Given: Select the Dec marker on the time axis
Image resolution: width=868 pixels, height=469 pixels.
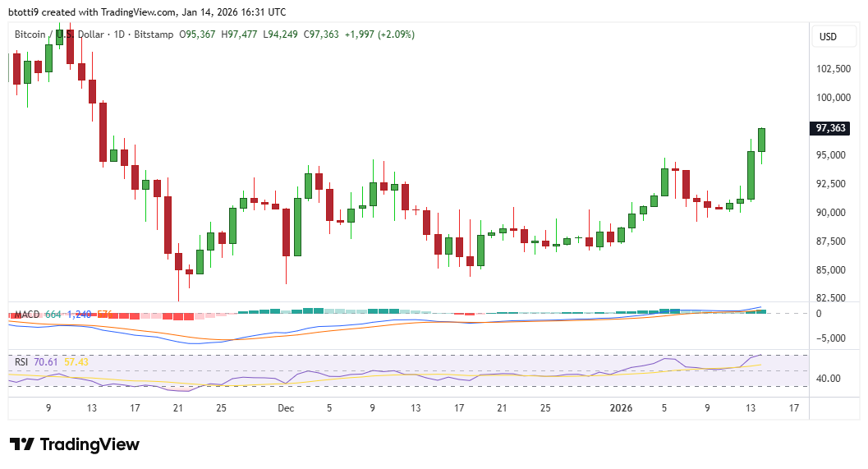Looking at the screenshot, I should tap(285, 407).
